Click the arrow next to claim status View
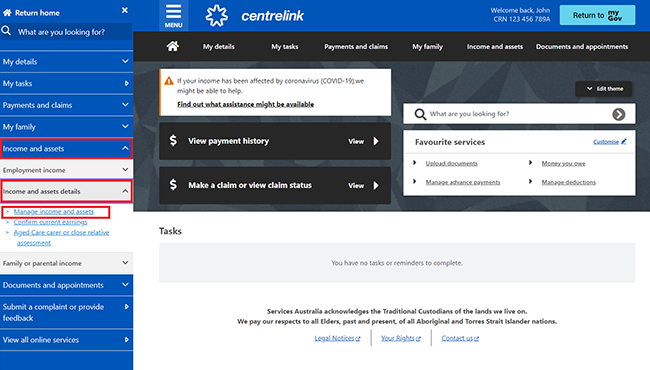The image size is (650, 370). pos(376,186)
